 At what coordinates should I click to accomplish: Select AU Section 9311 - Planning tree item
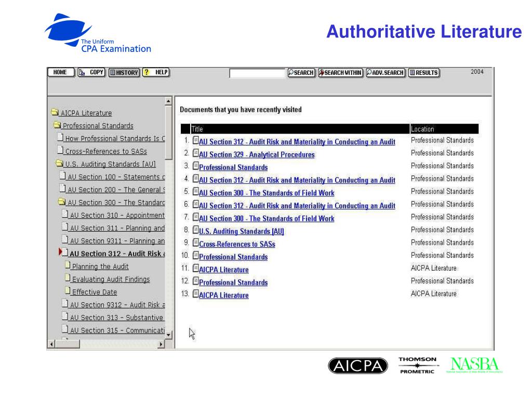pyautogui.click(x=117, y=241)
